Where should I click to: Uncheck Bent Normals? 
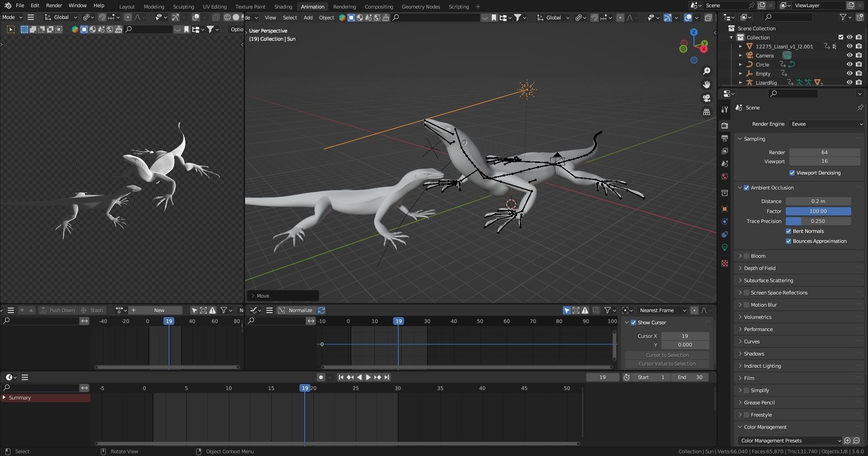point(788,231)
